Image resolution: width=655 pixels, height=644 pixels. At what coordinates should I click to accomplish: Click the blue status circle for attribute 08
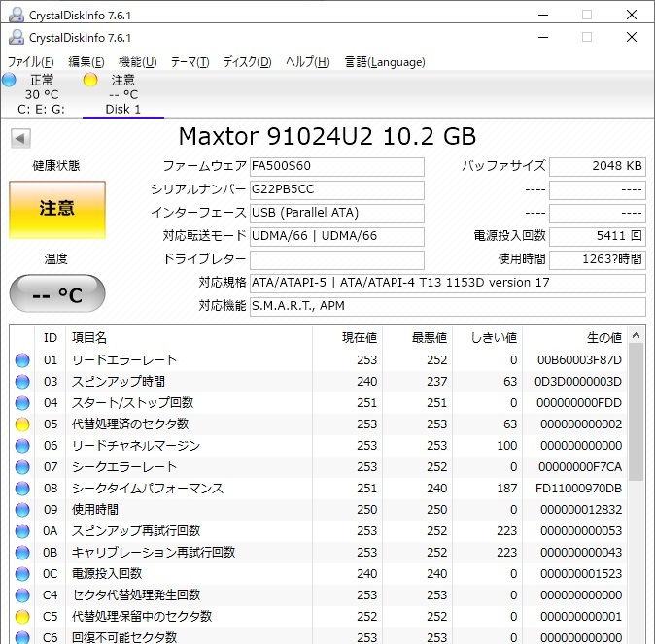tap(22, 489)
